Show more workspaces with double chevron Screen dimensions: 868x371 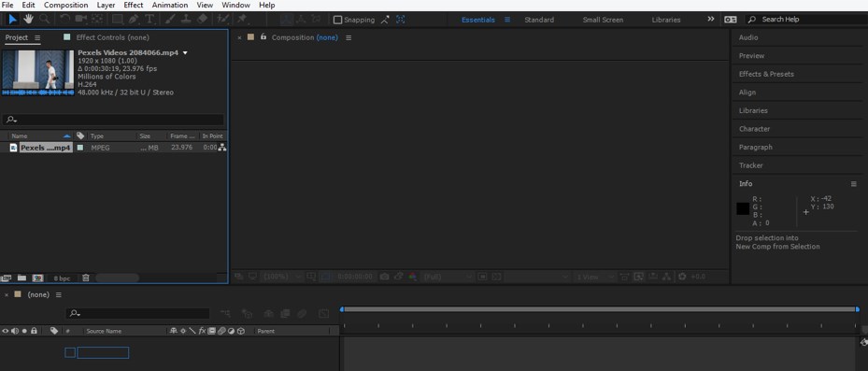pos(711,19)
